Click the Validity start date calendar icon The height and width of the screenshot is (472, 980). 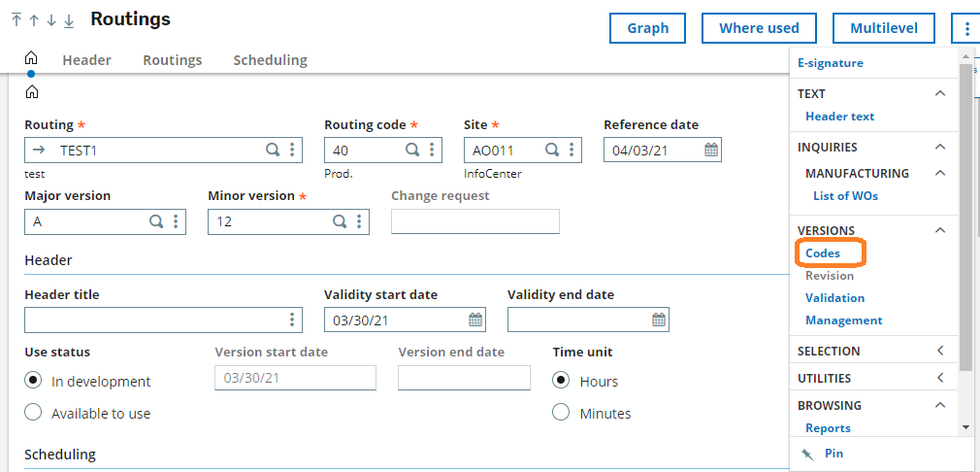coord(475,320)
